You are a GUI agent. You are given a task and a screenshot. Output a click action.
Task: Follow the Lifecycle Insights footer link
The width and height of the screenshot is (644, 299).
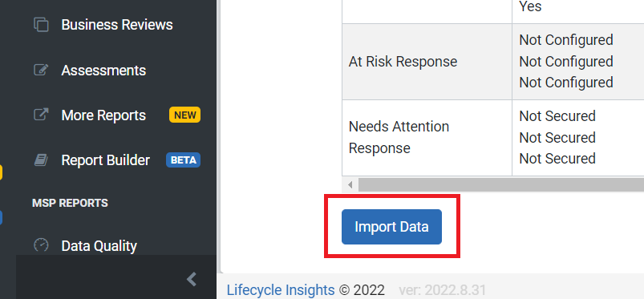click(281, 290)
